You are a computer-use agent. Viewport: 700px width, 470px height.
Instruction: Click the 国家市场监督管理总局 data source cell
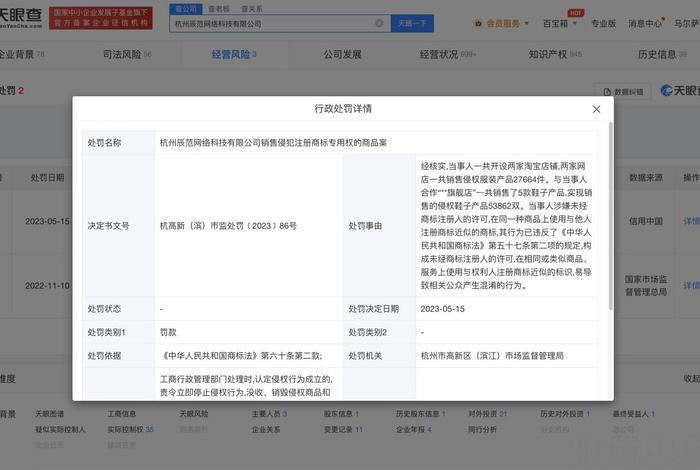[646, 286]
